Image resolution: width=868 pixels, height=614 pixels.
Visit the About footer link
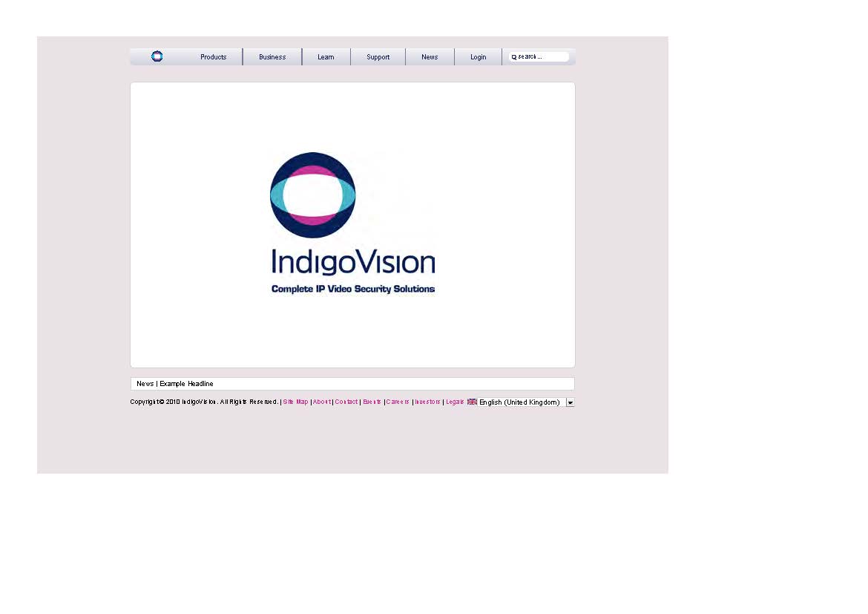(322, 402)
